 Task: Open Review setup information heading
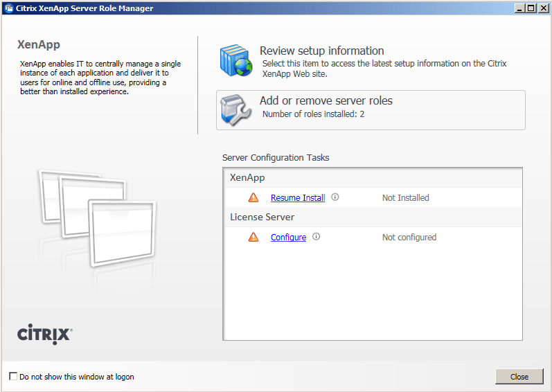pyautogui.click(x=322, y=51)
